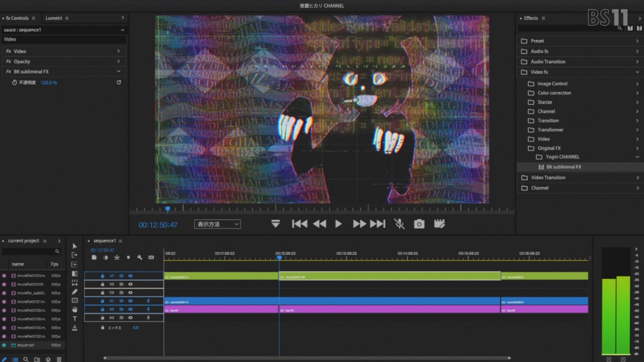The image size is (644, 362).
Task: Export frame with camera icon
Action: 419,224
